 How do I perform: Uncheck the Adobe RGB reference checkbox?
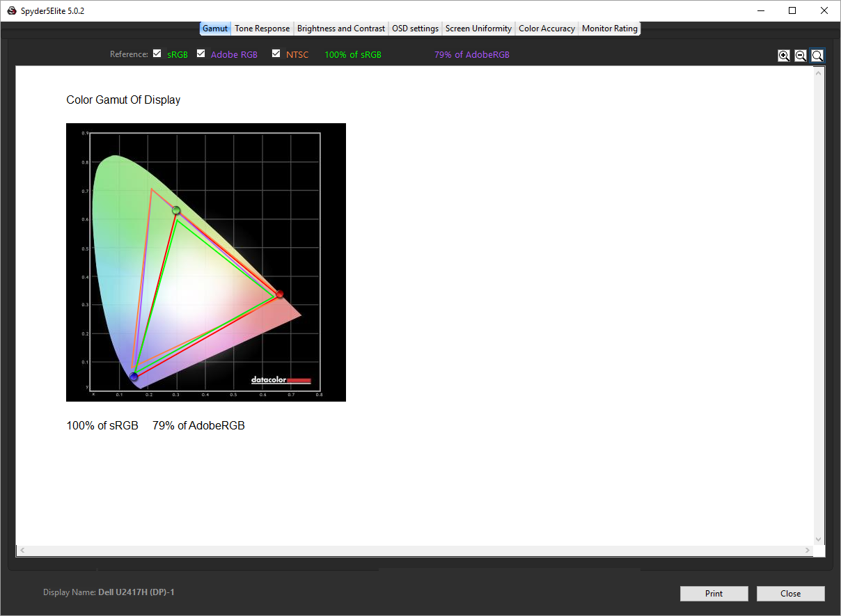(x=201, y=54)
